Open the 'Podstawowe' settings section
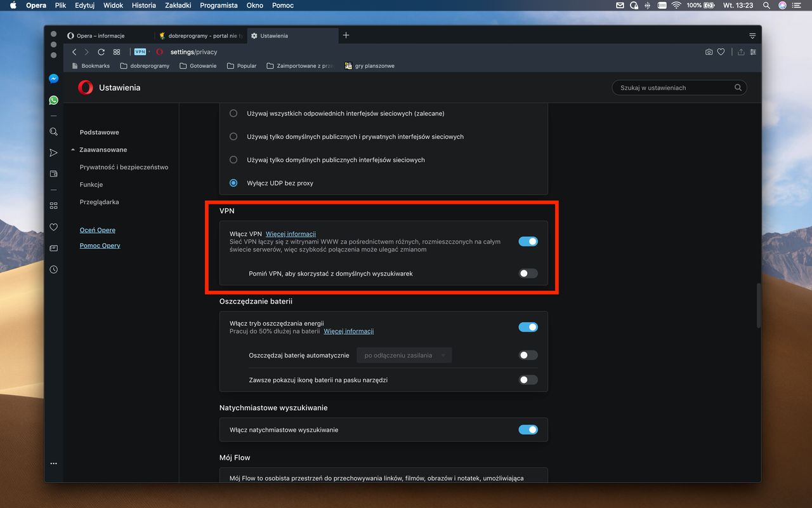 (100, 132)
